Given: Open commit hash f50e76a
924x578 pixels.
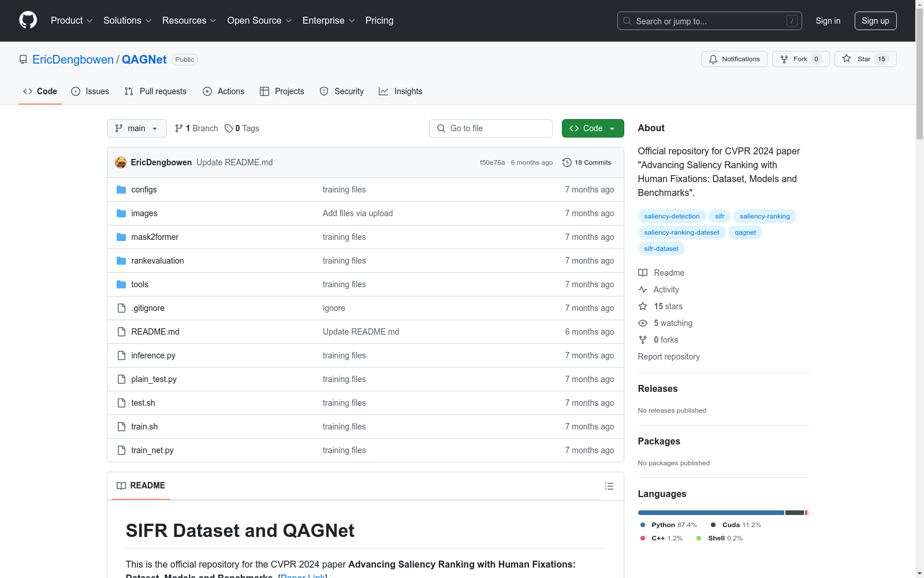Looking at the screenshot, I should pos(492,162).
